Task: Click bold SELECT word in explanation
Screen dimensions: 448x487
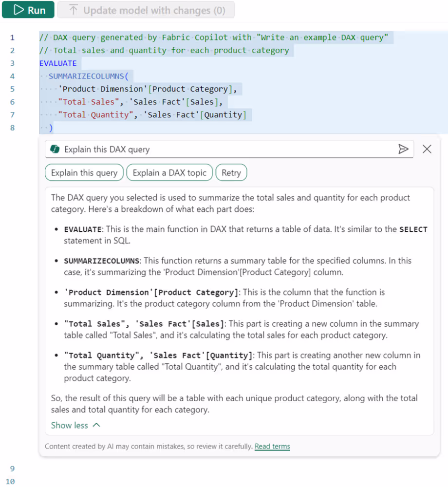Action: (413, 229)
